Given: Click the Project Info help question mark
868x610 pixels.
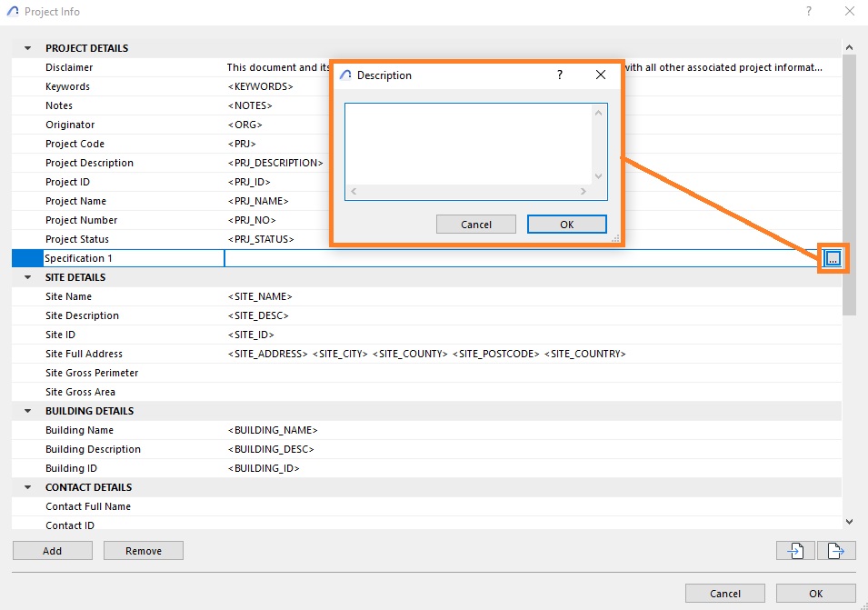Looking at the screenshot, I should 809,11.
